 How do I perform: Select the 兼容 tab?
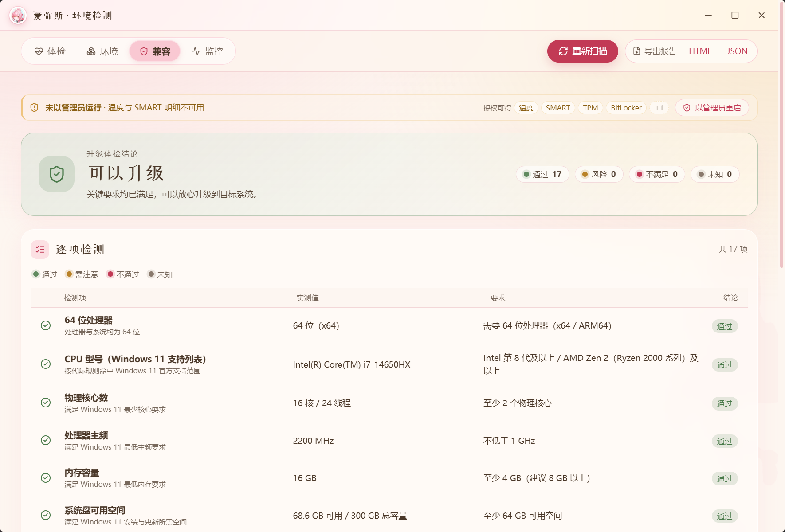pyautogui.click(x=155, y=51)
